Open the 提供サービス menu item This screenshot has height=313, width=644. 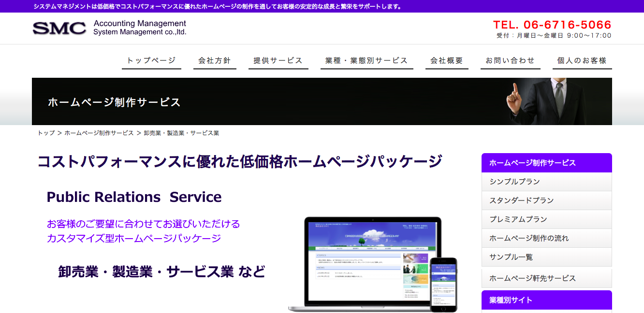coord(278,60)
